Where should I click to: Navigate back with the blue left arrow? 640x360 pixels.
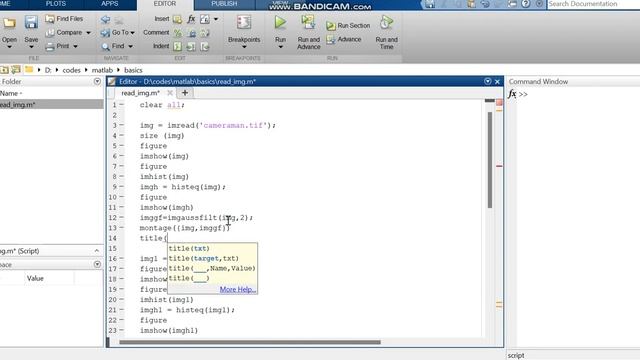[105, 19]
